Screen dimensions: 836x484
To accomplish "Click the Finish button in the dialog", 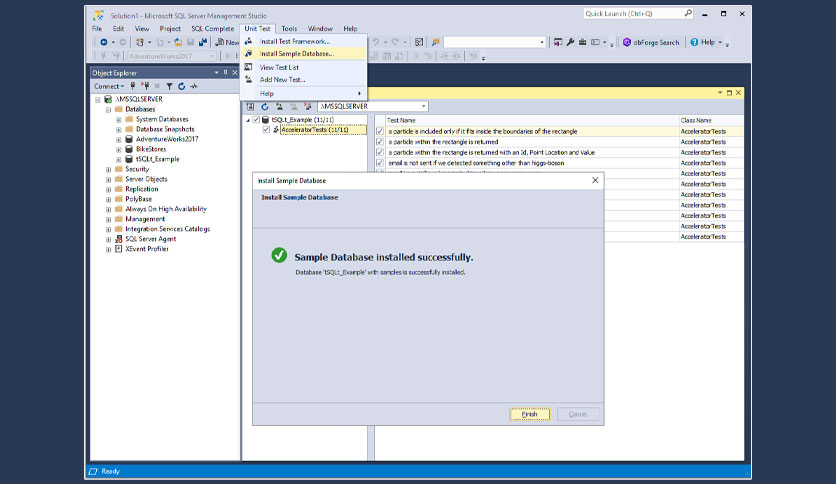I will (x=529, y=414).
